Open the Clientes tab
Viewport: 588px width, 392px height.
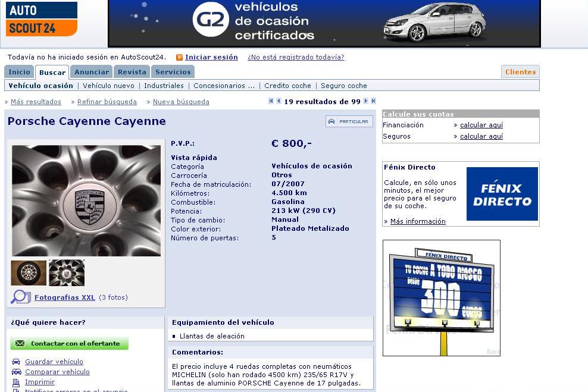click(520, 72)
